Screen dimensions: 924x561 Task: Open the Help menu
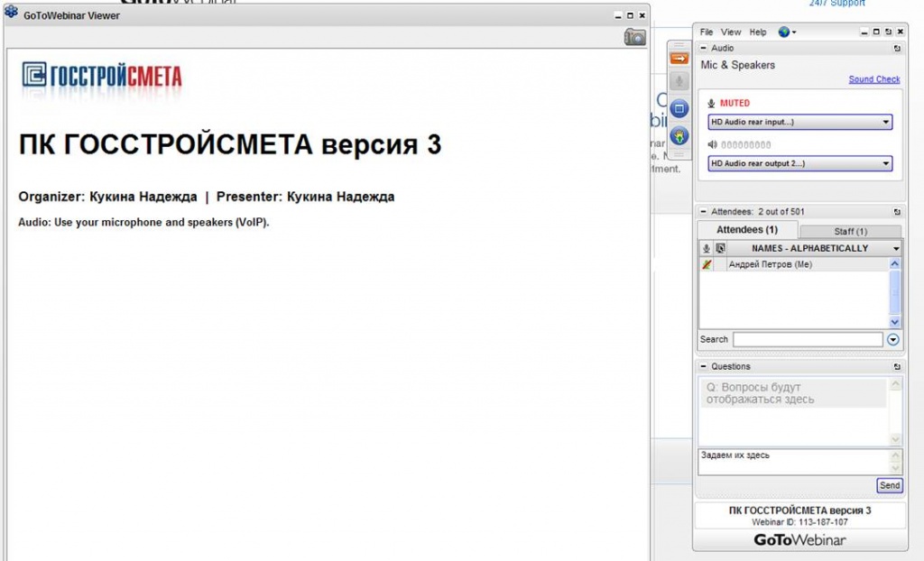[758, 32]
